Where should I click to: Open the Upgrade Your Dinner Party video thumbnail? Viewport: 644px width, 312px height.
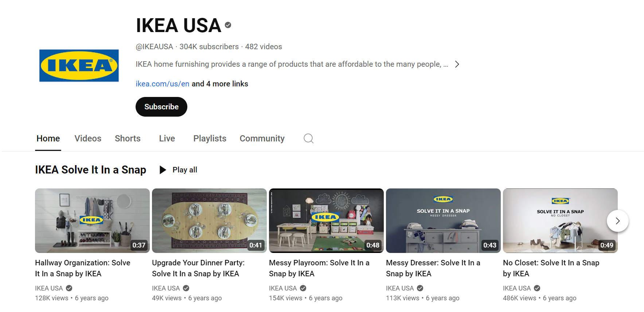(209, 221)
